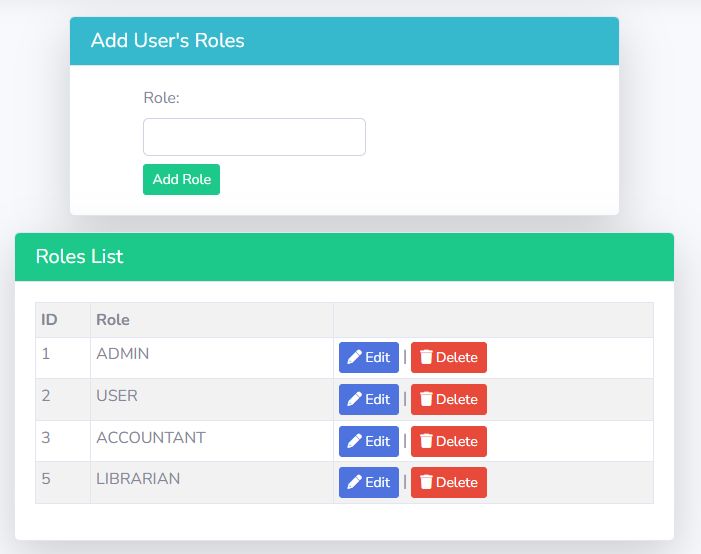Focus the Role text input field
The width and height of the screenshot is (701, 554).
pos(254,137)
